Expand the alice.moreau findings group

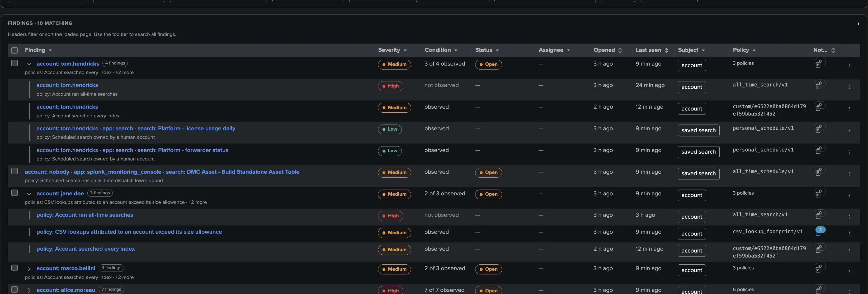point(29,290)
